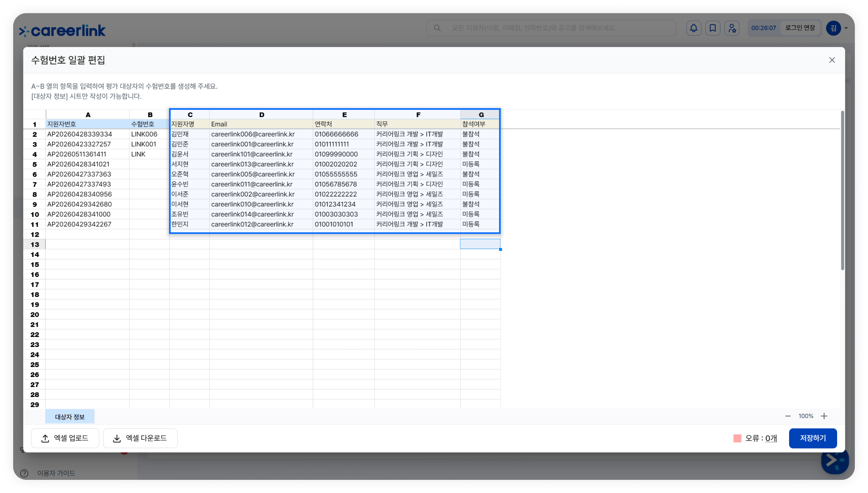Screen dimensions: 868x493
Task: Click the selected empty cell G13
Action: point(480,244)
